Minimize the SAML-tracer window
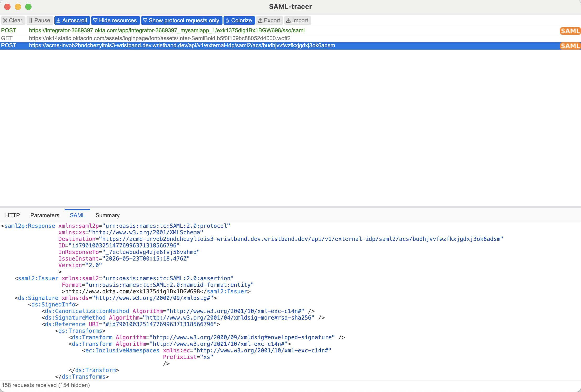Screen dimensions: 581x392 click(x=18, y=7)
